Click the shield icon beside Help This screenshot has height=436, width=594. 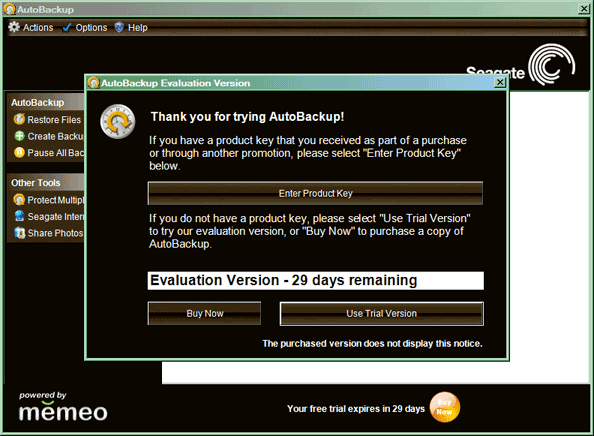coord(119,27)
